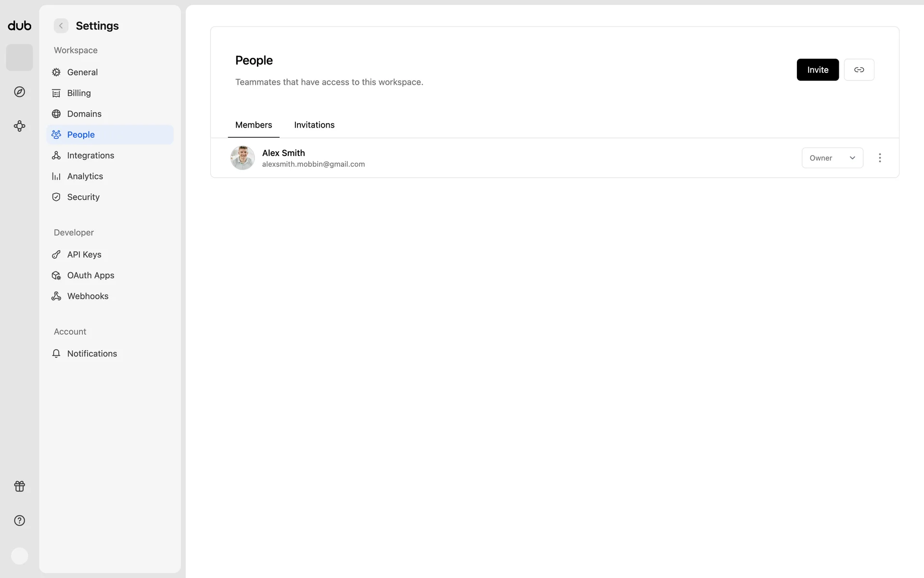The width and height of the screenshot is (924, 578).
Task: Open the compass explore icon
Action: click(x=19, y=92)
